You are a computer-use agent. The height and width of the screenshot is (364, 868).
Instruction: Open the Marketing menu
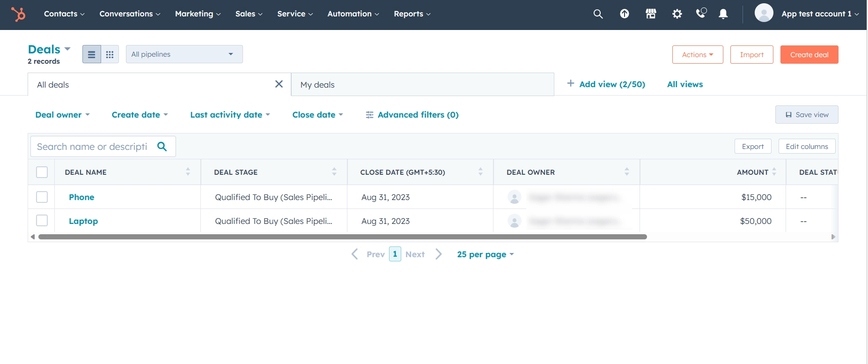[x=198, y=14]
